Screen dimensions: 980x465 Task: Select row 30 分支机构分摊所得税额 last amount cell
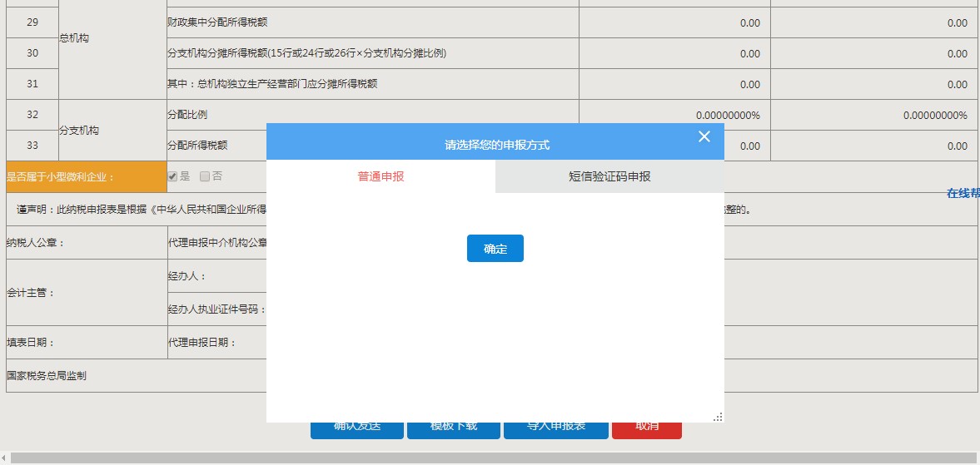873,54
